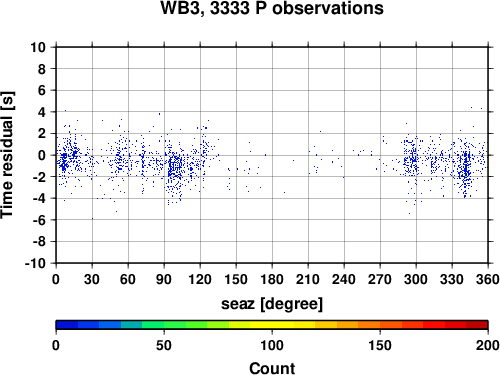Click the 'Count' colorbar label
500x375 pixels.
pyautogui.click(x=272, y=368)
